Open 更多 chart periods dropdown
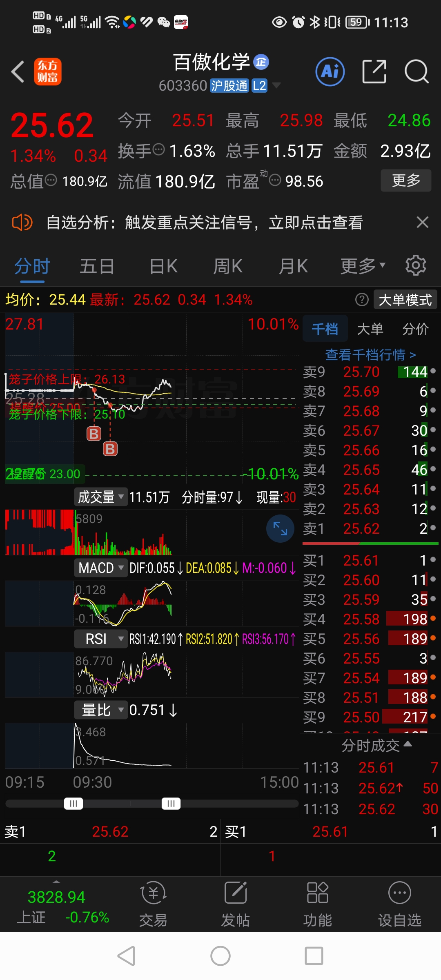The image size is (441, 980). click(x=363, y=266)
